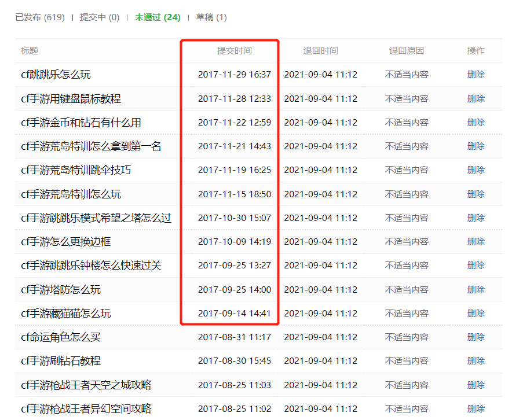512x420 pixels.
Task: Click the 提交时间 column header
Action: pyautogui.click(x=235, y=51)
